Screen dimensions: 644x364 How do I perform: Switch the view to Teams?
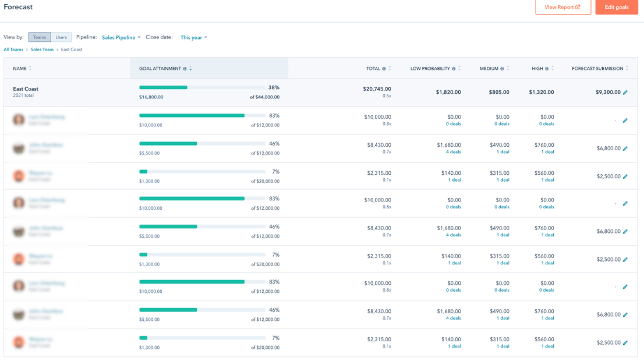40,37
